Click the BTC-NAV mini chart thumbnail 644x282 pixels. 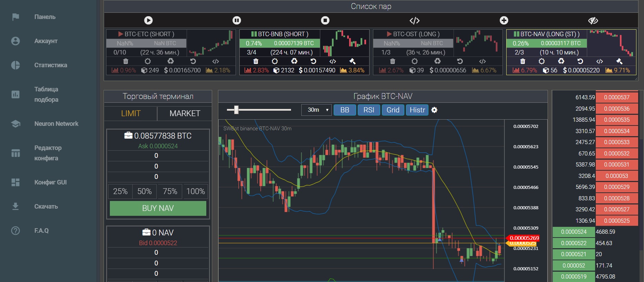click(612, 43)
